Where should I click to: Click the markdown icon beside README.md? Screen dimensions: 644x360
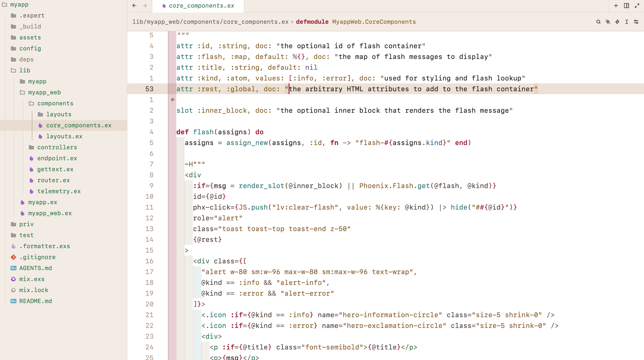(x=13, y=301)
